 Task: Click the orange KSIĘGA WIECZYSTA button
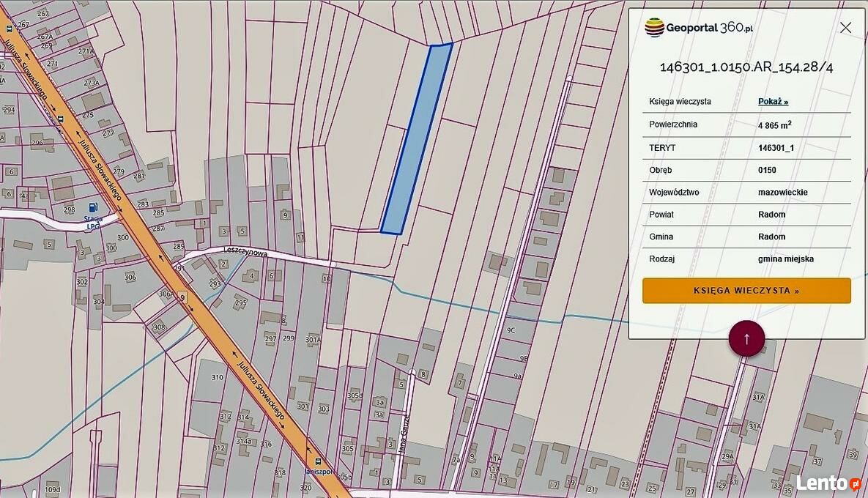[746, 291]
